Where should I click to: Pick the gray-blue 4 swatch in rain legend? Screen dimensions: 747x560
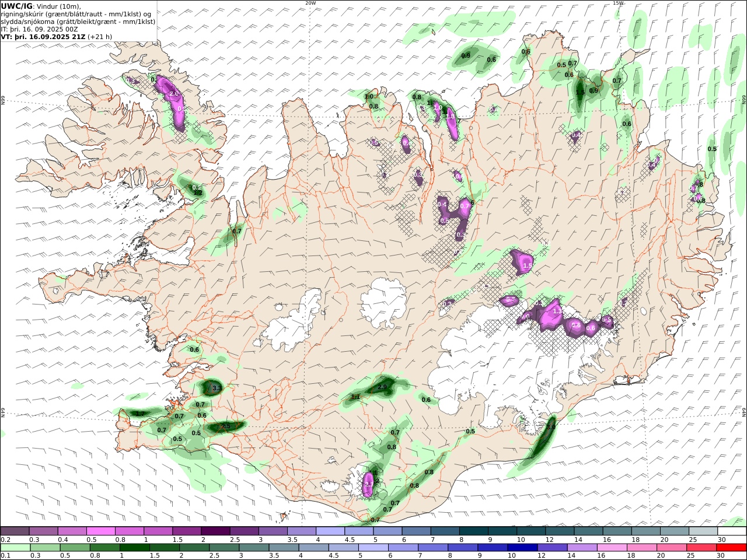(x=313, y=548)
